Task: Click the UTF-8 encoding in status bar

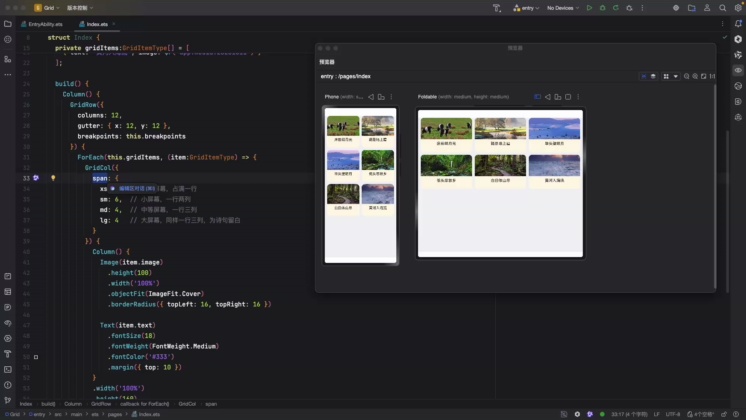Action: [671, 413]
